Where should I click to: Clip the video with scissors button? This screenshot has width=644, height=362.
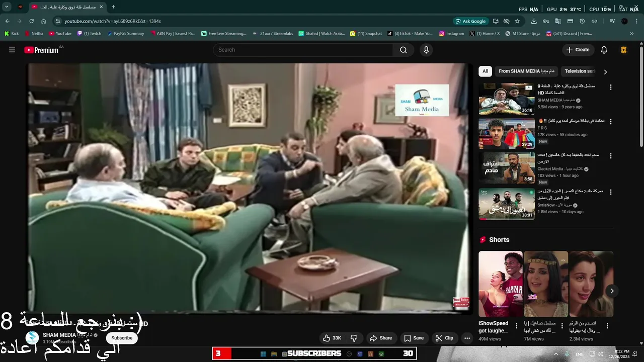tap(445, 338)
